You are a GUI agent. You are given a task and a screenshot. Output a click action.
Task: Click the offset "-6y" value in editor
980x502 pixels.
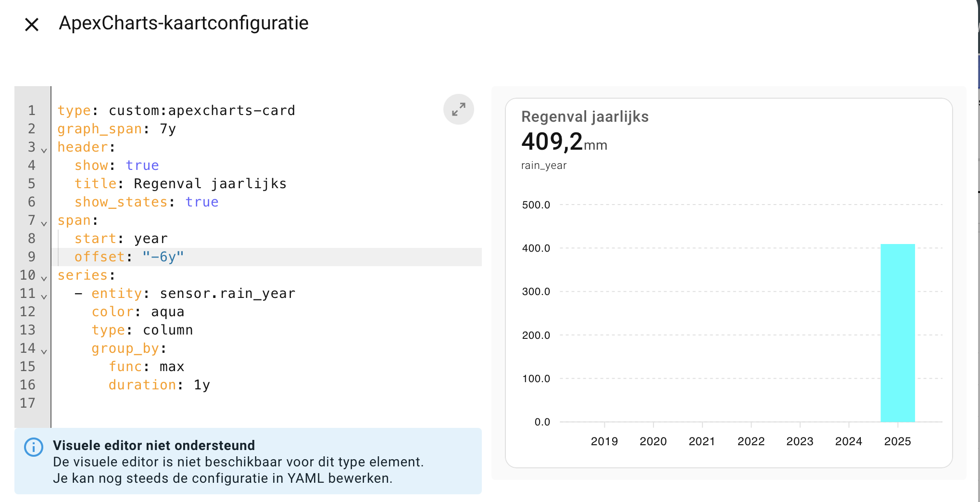click(163, 257)
